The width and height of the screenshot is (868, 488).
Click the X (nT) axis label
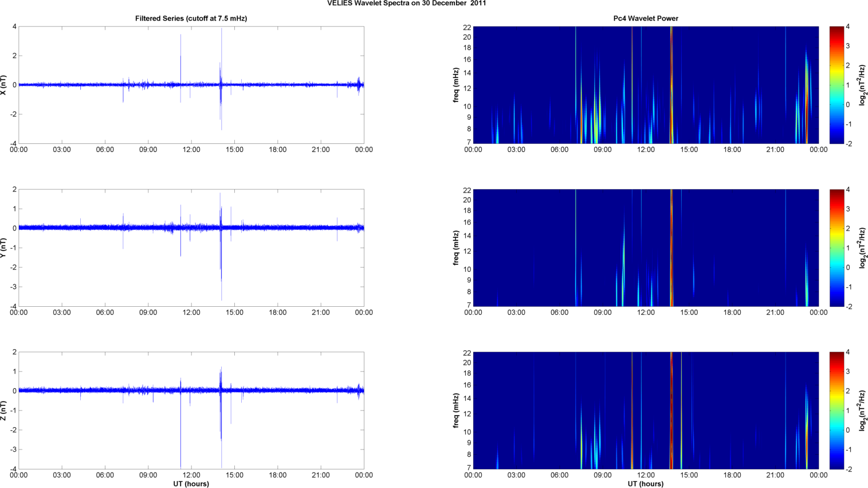(x=4, y=85)
